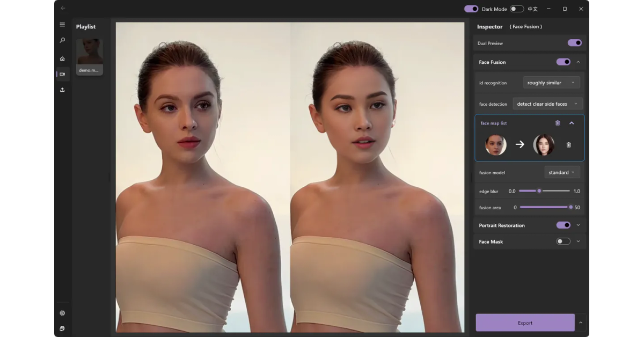The height and width of the screenshot is (337, 644).
Task: Click the edge blur value "1.0"
Action: [577, 191]
